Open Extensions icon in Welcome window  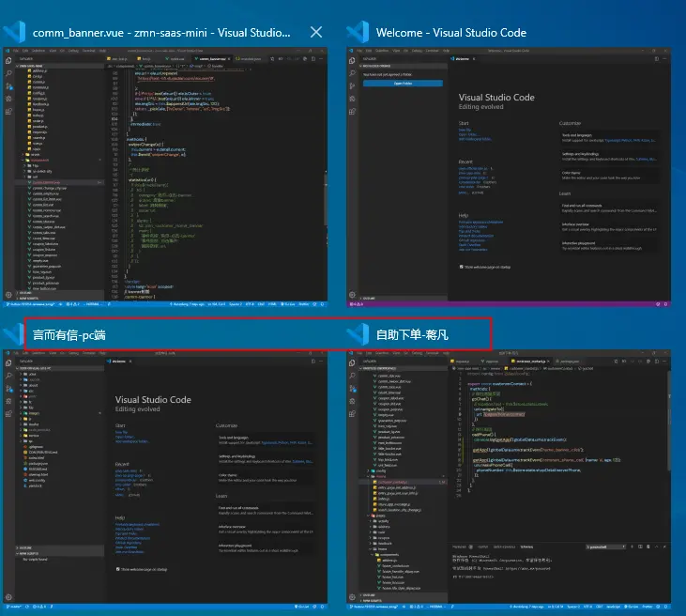coord(352,112)
